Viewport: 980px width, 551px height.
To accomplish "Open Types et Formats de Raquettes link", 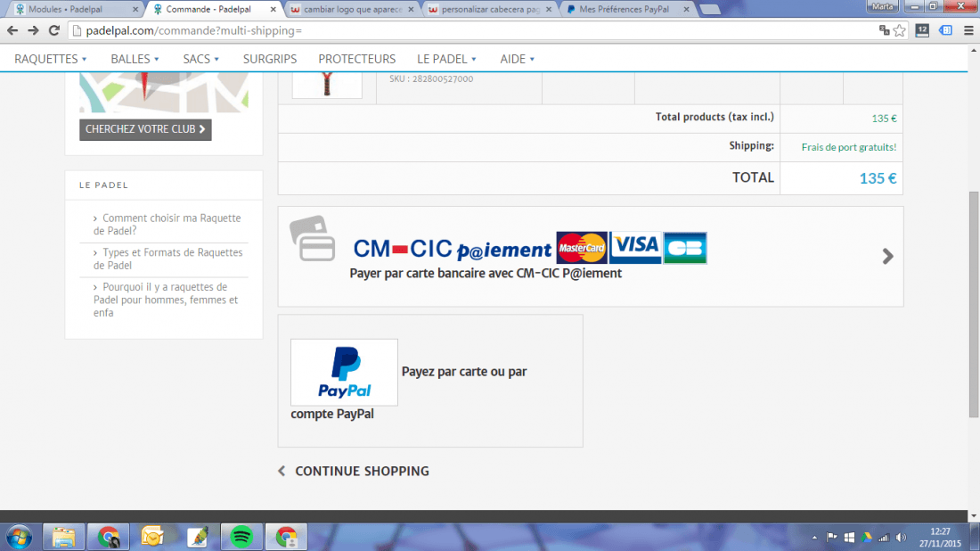I will [x=167, y=259].
